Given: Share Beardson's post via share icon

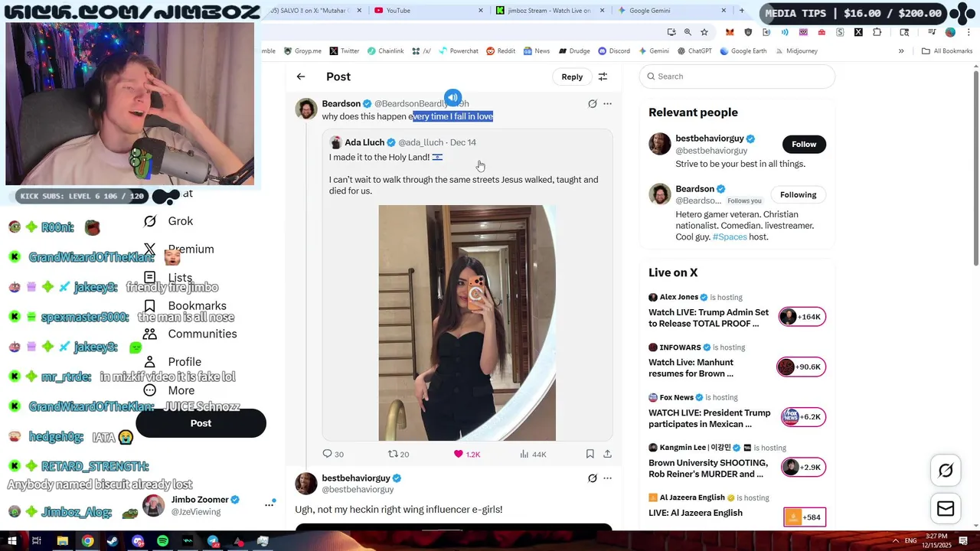Looking at the screenshot, I should coord(607,454).
